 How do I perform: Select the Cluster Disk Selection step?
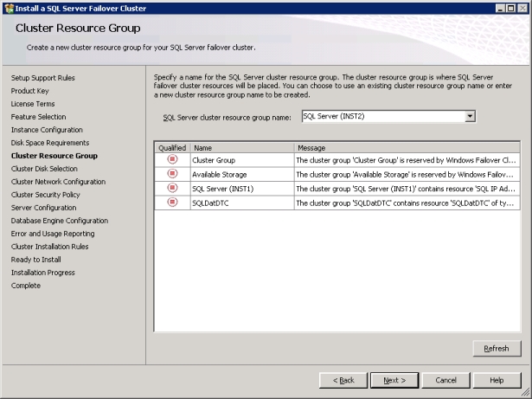point(44,169)
